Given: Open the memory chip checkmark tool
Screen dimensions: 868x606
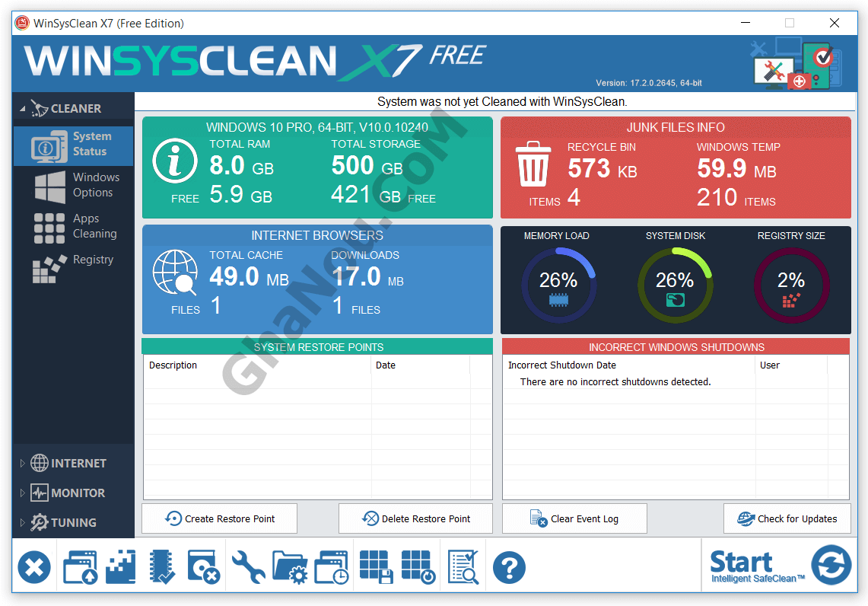Looking at the screenshot, I should coord(162,567).
